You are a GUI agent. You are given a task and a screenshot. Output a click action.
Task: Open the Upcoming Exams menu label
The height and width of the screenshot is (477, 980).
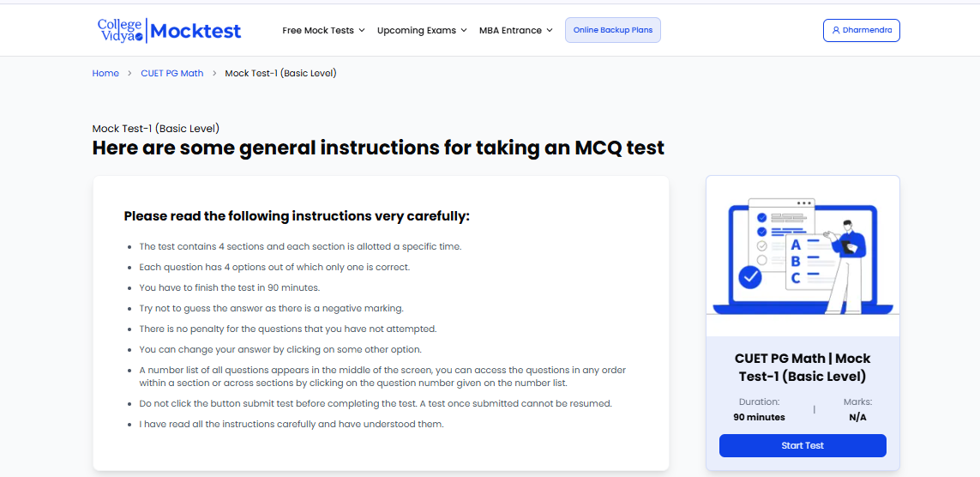tap(417, 30)
